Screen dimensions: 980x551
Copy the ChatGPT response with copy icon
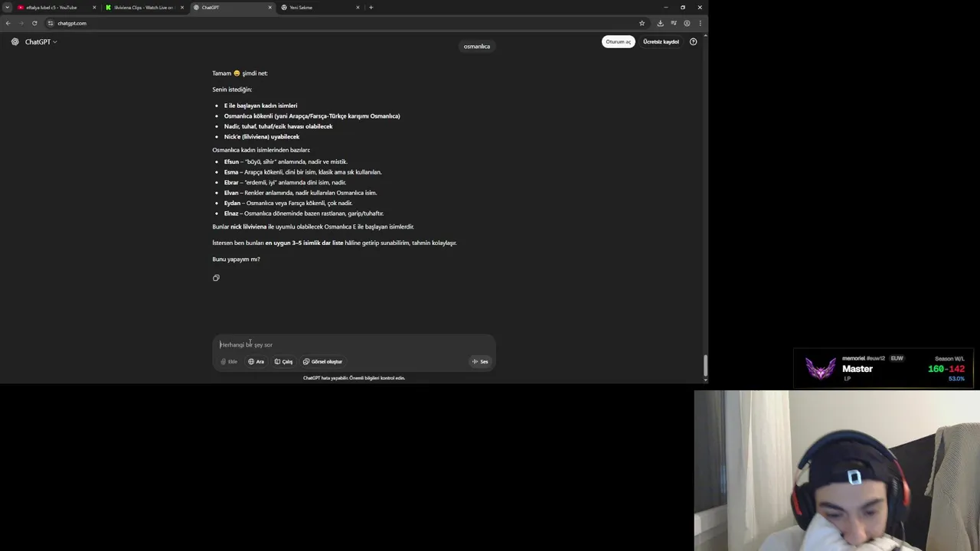(x=216, y=278)
